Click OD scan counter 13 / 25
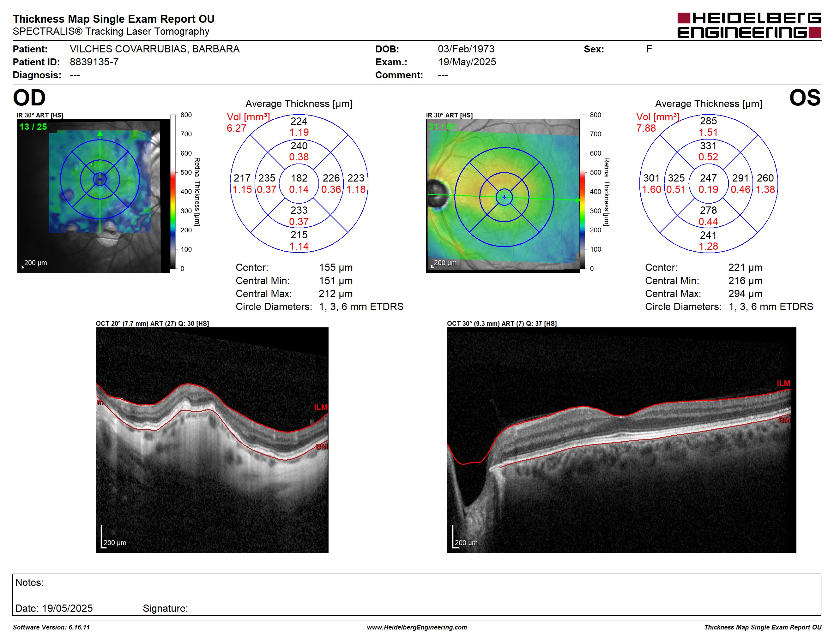The width and height of the screenshot is (834, 644). click(33, 127)
